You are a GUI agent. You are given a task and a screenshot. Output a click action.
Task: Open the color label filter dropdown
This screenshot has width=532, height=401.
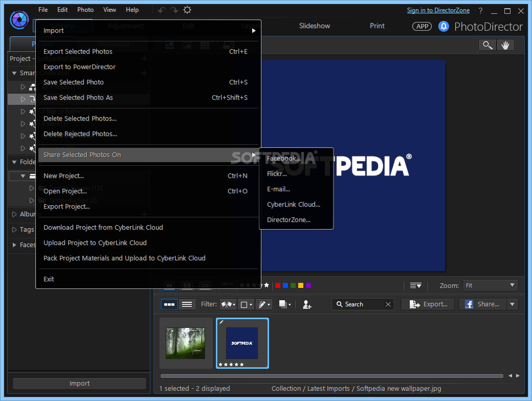click(246, 304)
